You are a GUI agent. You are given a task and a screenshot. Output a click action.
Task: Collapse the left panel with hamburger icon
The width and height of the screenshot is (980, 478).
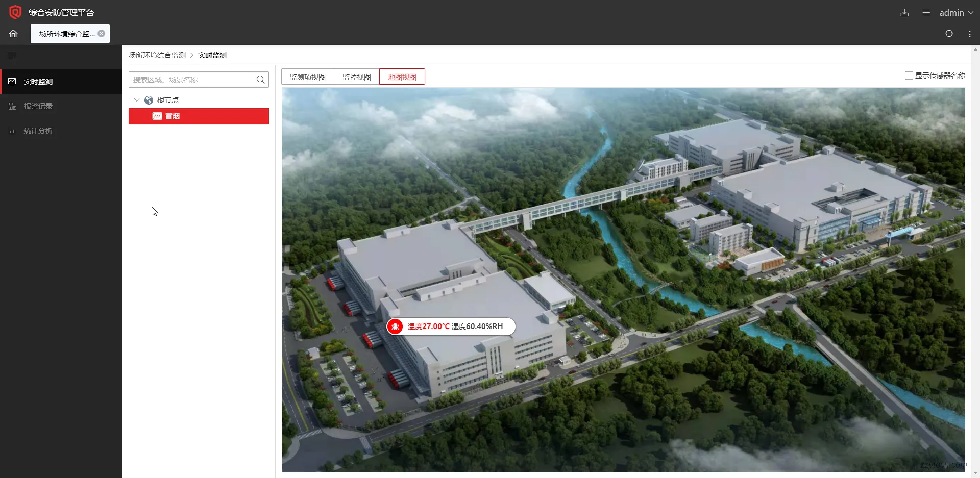coord(12,56)
